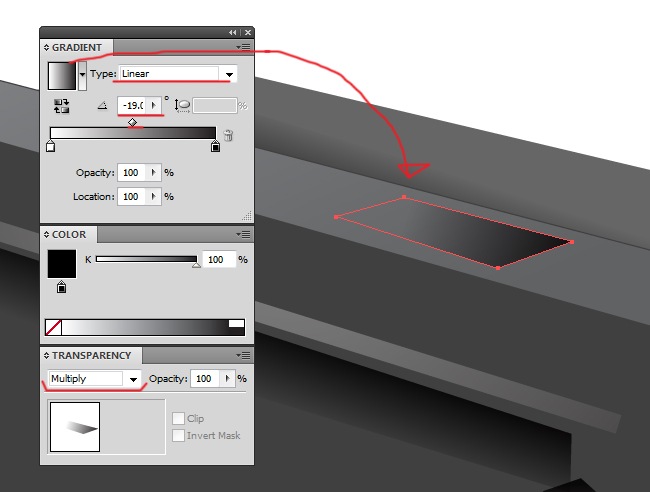Edit the gradient angle value field
Viewport: 650px width, 492px height.
coord(131,105)
